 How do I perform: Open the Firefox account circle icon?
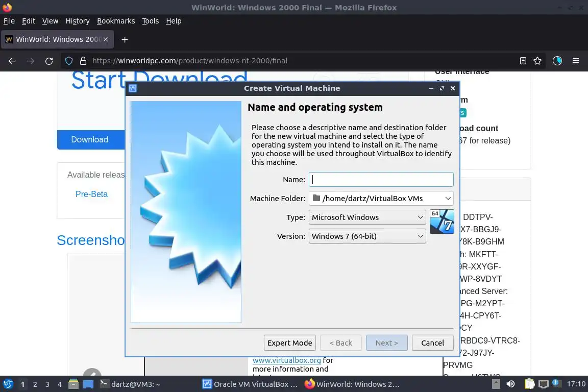tap(557, 61)
